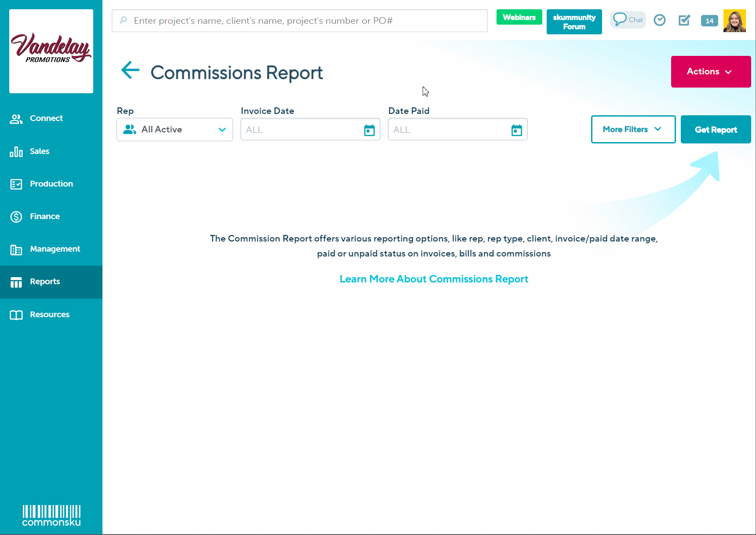This screenshot has width=756, height=535.
Task: Click the back arrow beside Commissions Report
Action: [130, 70]
